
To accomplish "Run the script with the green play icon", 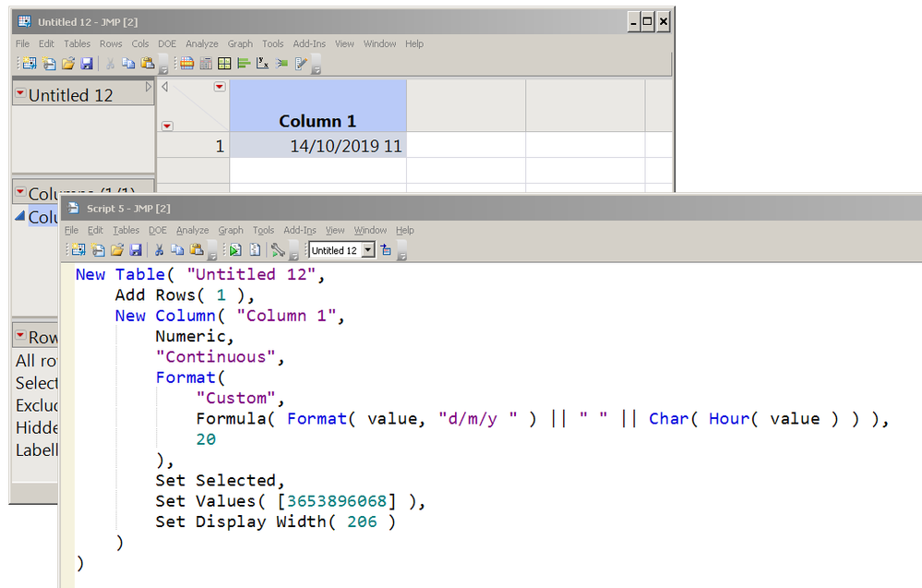I will click(x=235, y=250).
